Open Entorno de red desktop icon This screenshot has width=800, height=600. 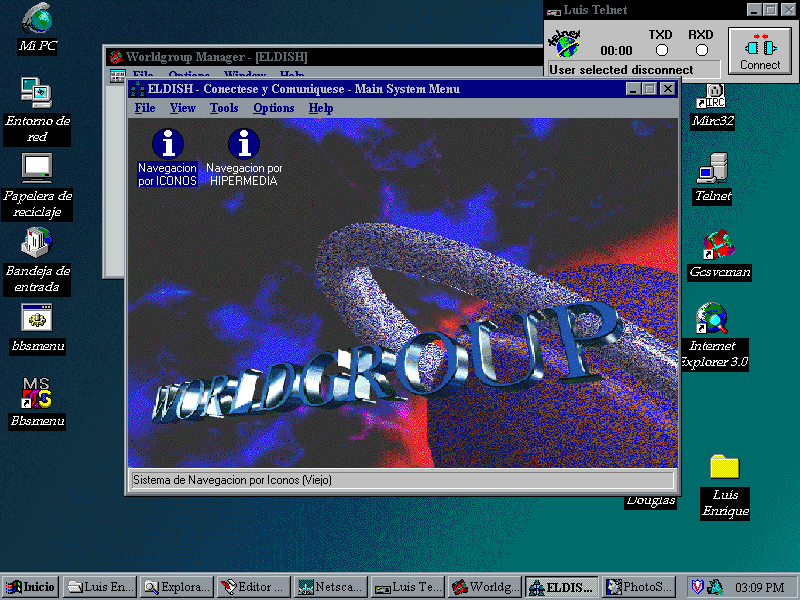click(x=37, y=110)
